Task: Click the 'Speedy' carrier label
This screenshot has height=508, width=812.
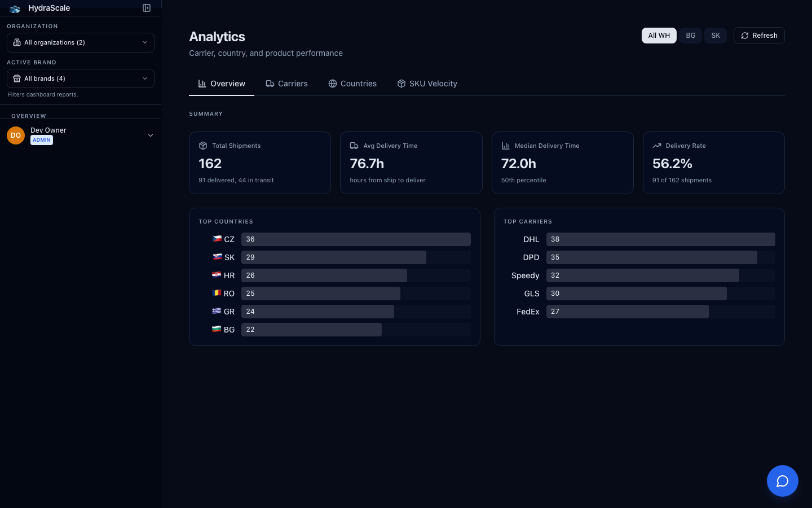Action: pyautogui.click(x=526, y=275)
